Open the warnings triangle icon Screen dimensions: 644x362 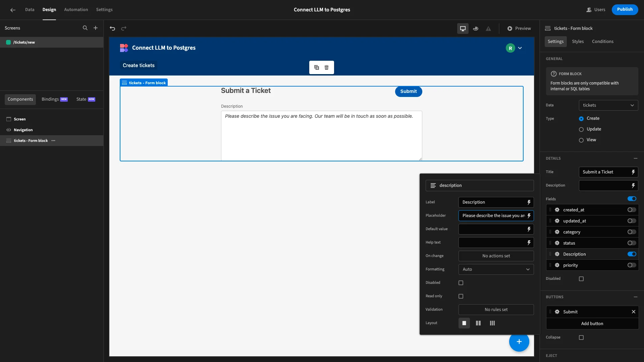click(x=488, y=29)
